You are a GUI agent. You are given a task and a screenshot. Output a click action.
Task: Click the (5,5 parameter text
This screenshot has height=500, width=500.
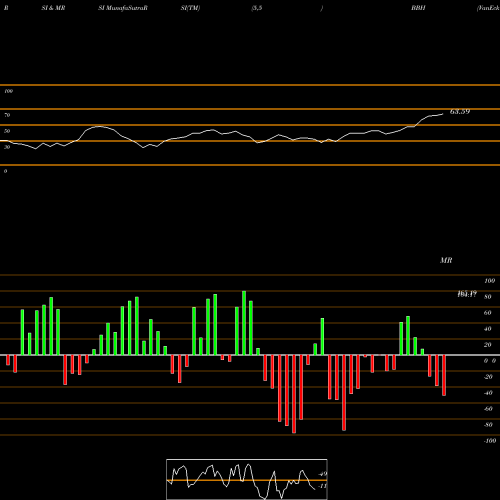[257, 8]
